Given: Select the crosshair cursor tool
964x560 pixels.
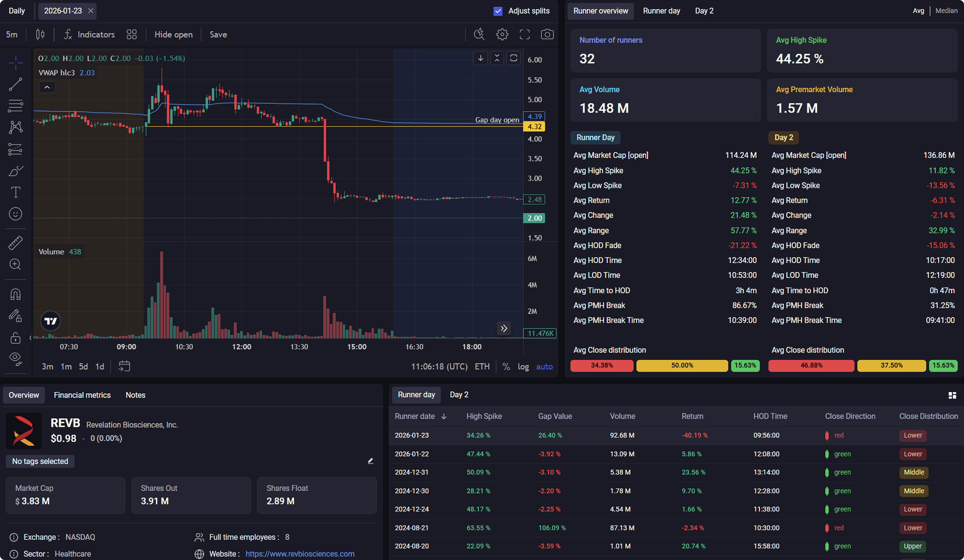Looking at the screenshot, I should point(16,63).
